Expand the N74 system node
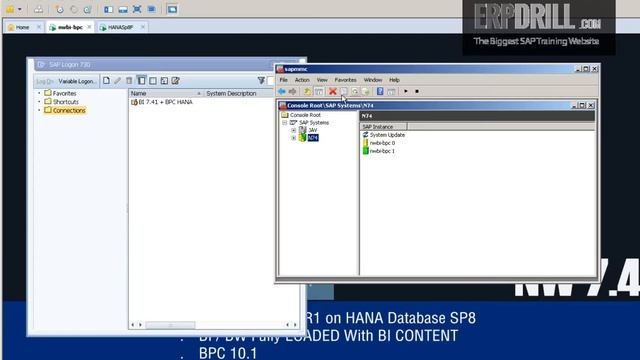The image size is (640, 360). click(x=293, y=138)
